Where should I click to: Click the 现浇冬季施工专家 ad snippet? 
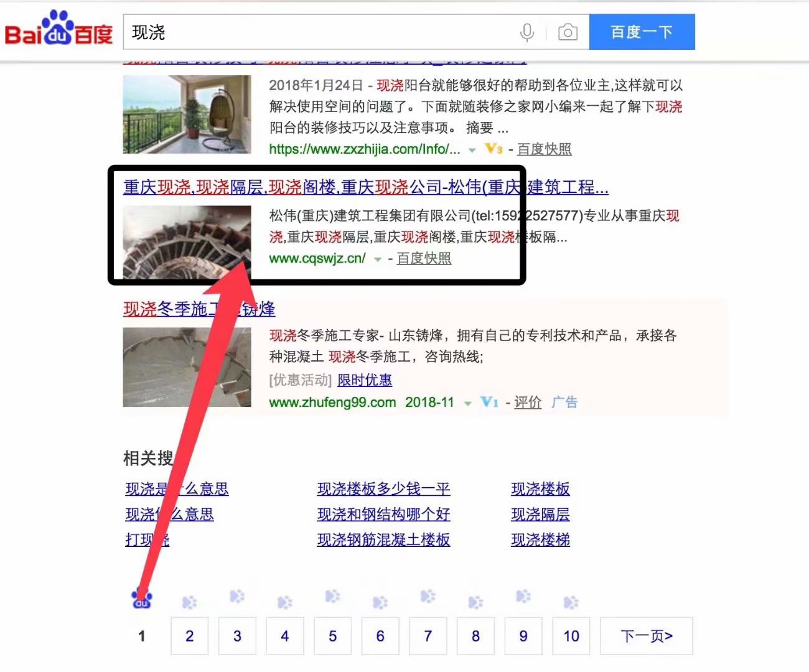(473, 346)
